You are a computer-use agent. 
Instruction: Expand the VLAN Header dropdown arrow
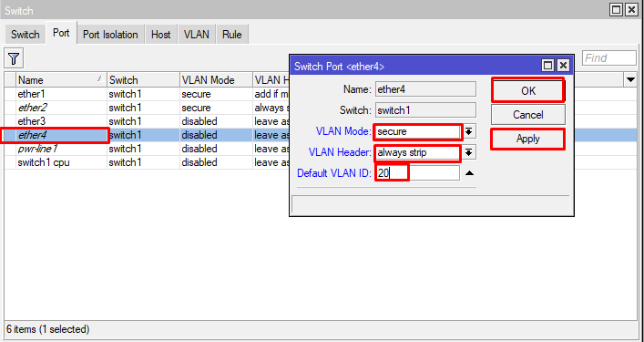(x=468, y=153)
